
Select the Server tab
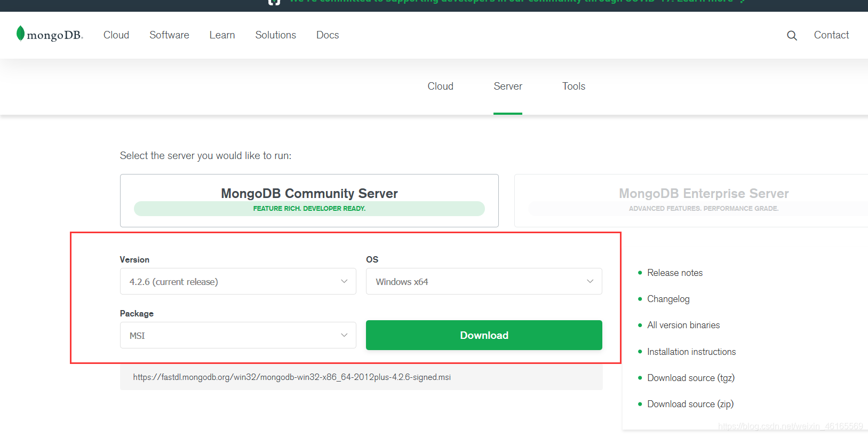pyautogui.click(x=508, y=86)
